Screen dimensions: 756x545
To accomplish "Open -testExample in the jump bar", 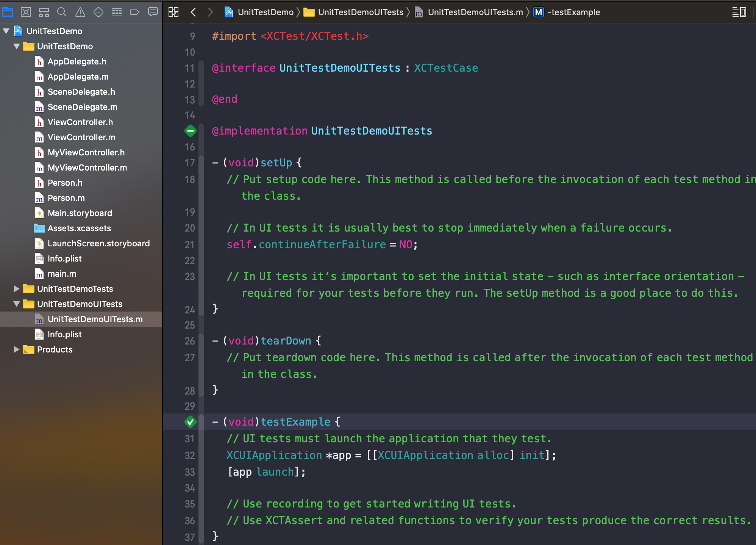I will tap(573, 12).
